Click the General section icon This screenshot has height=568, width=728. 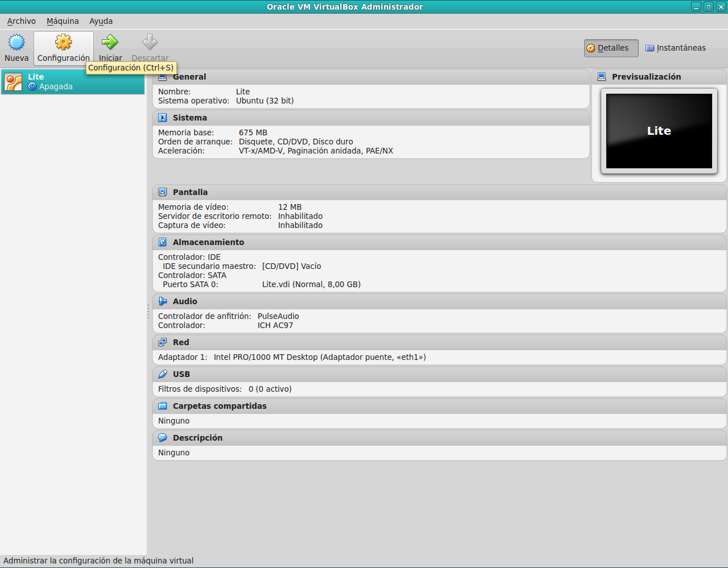[163, 77]
